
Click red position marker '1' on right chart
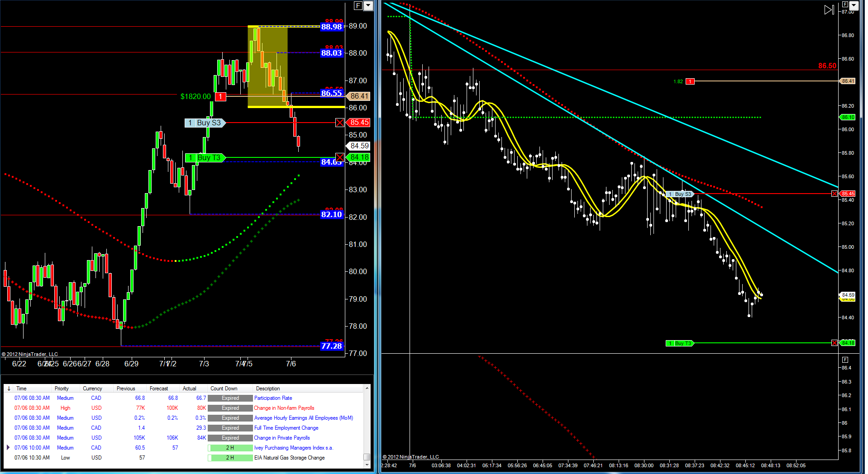tap(690, 81)
